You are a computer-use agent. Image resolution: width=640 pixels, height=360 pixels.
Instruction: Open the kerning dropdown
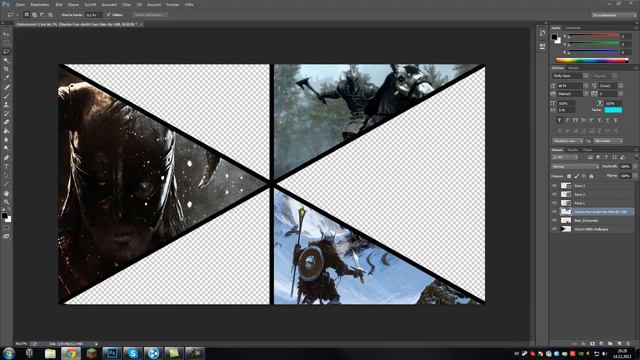[x=586, y=94]
